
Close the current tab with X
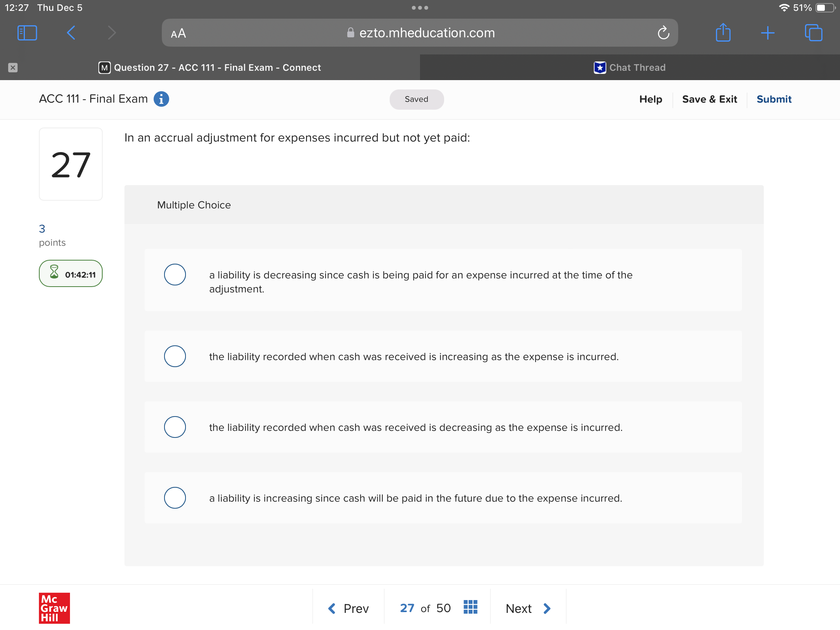coord(13,68)
